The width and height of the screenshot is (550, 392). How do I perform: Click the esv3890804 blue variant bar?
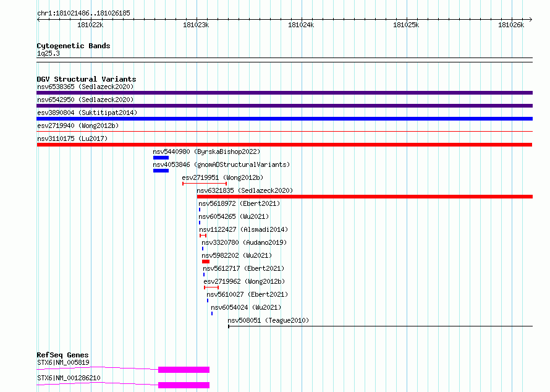coord(284,119)
